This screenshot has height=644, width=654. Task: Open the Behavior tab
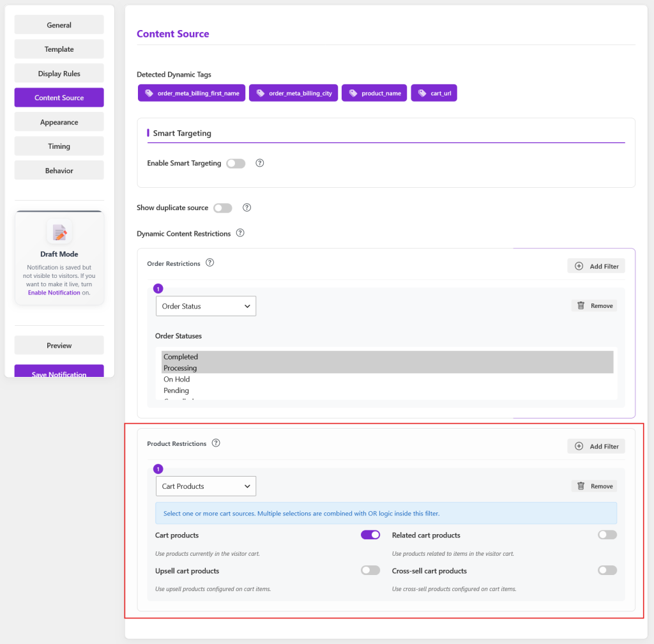59,170
